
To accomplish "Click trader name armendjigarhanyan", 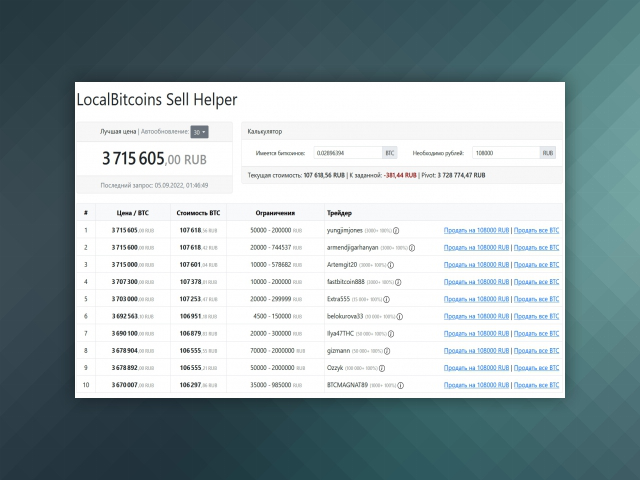I will (352, 247).
